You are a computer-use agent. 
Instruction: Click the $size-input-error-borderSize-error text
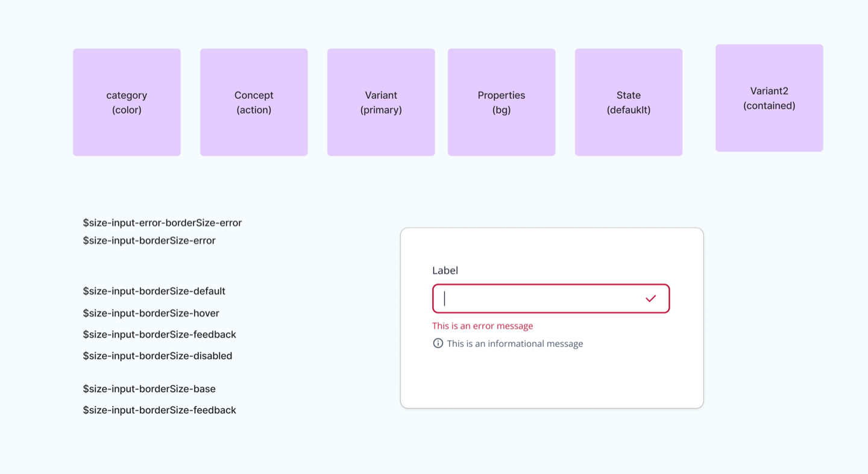[x=162, y=223]
